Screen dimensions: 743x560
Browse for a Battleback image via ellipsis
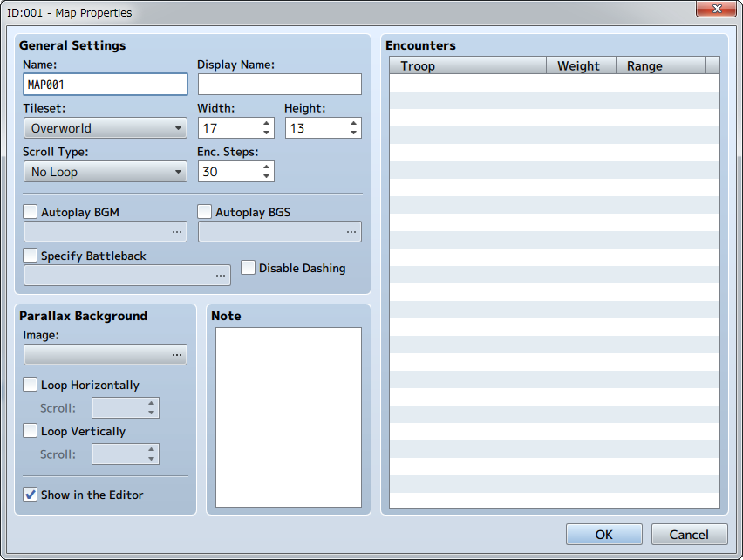point(221,276)
